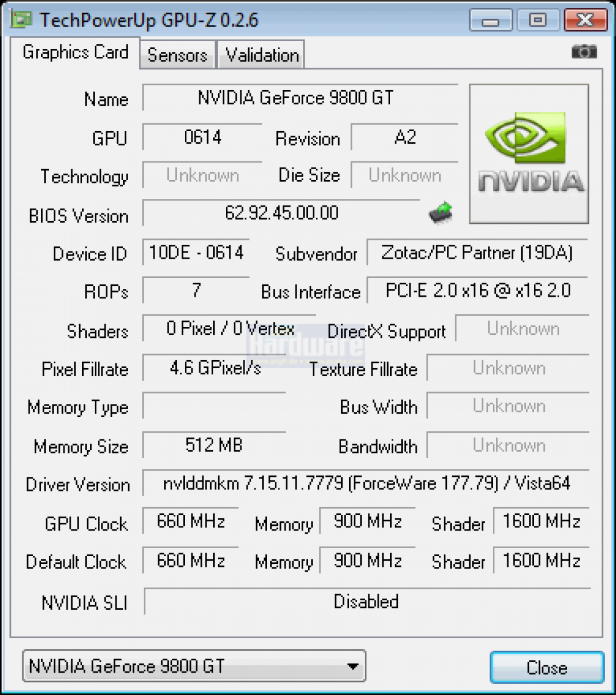Screen dimensions: 616x695
Task: Click the Bandwidth Unknown field
Action: [509, 445]
